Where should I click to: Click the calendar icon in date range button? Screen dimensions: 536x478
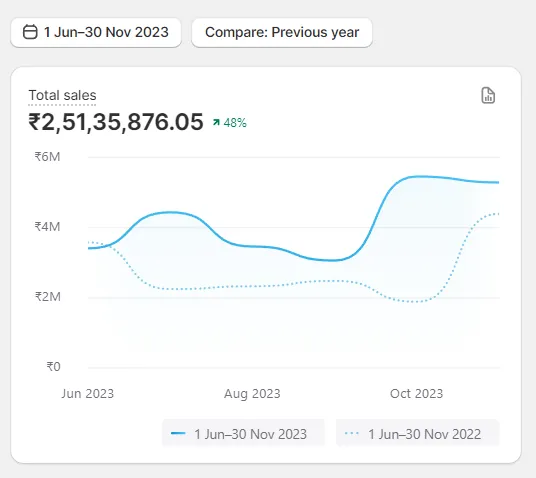(30, 32)
